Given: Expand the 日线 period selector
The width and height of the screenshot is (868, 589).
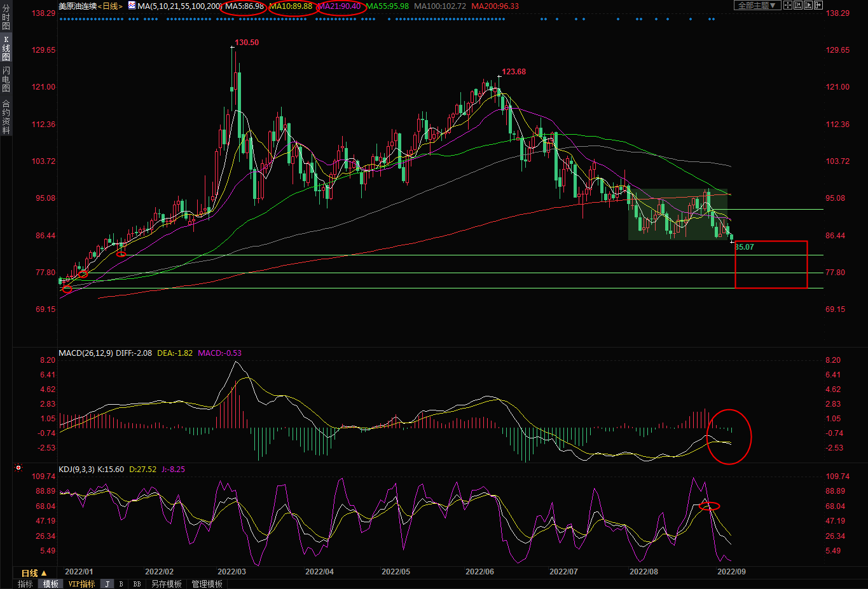Looking at the screenshot, I should coord(34,573).
